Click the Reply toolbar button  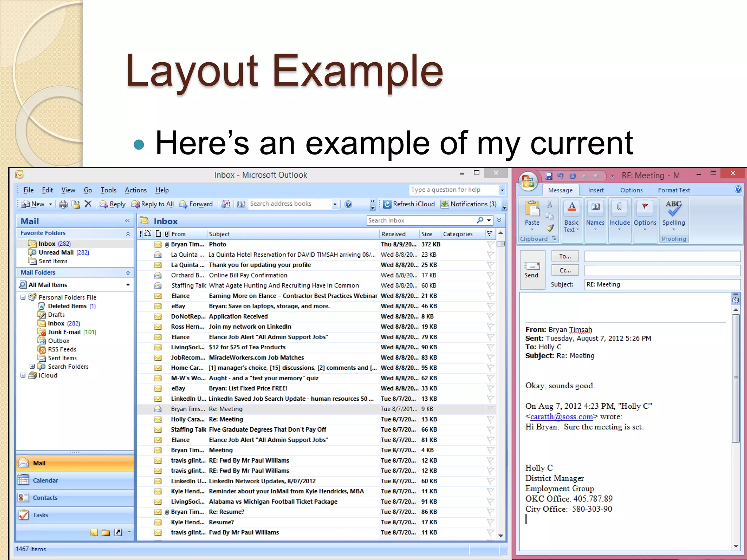click(x=113, y=204)
